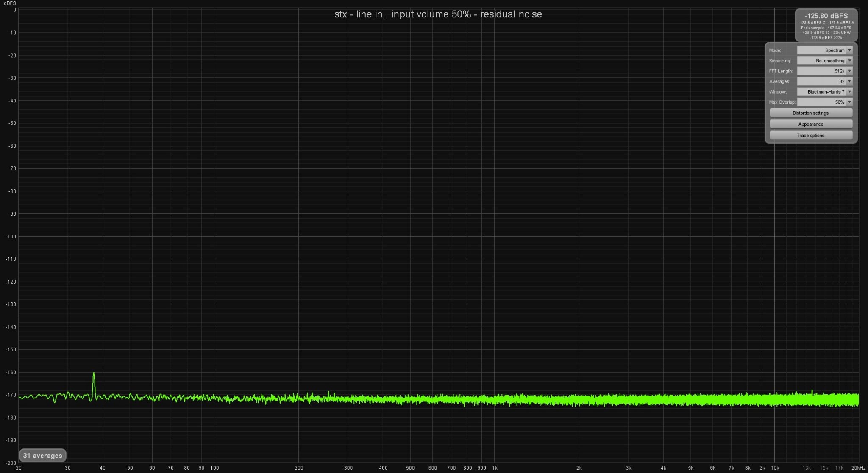This screenshot has height=473, width=868.
Task: Click the -200 level axis label
Action: pos(11,463)
